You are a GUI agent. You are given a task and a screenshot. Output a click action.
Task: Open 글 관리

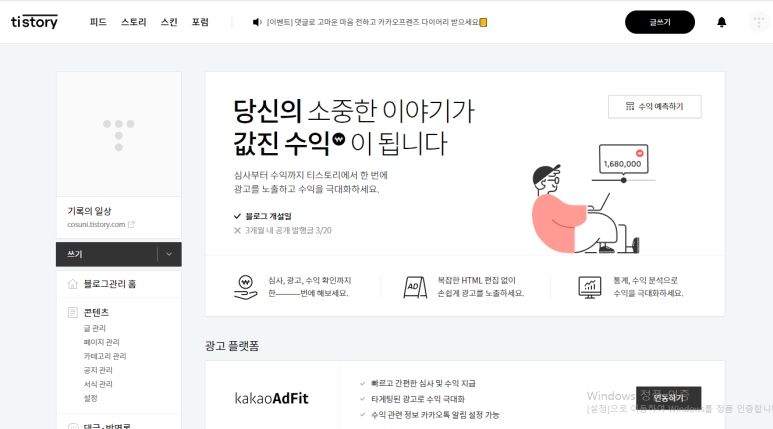[95, 328]
